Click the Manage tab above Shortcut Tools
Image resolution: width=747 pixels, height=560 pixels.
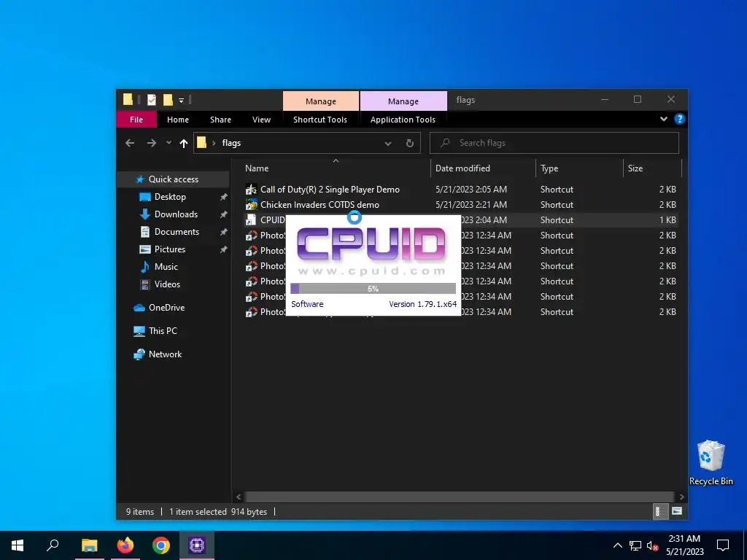321,101
